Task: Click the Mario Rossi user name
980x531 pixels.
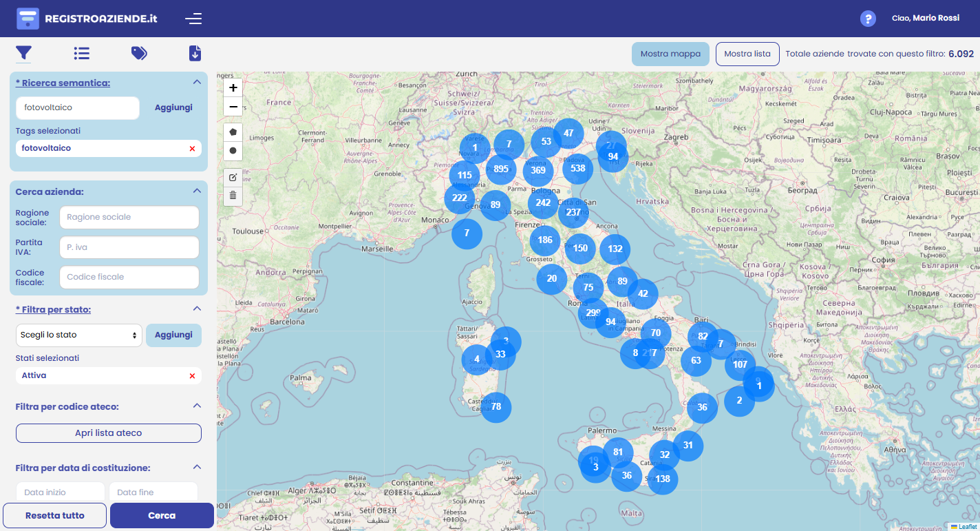Action: coord(936,18)
